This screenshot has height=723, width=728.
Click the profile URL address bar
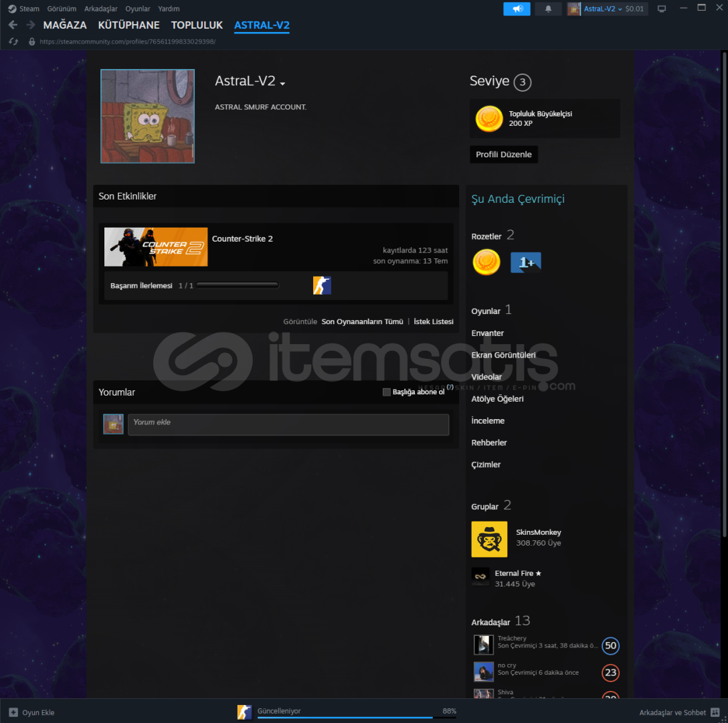[128, 42]
